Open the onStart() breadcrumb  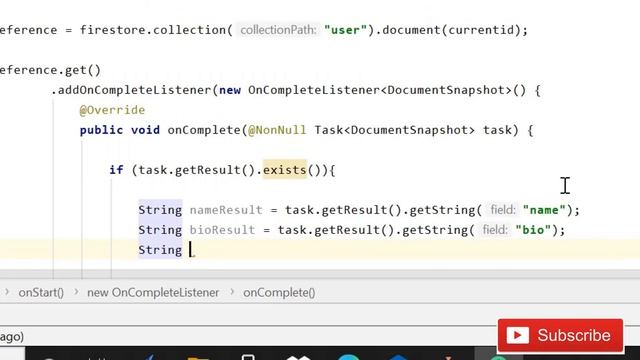(41, 292)
